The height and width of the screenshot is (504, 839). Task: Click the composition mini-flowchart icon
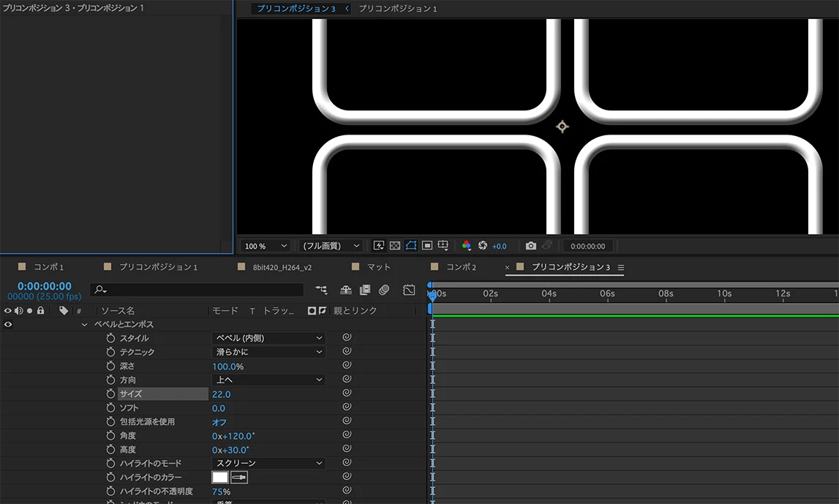tap(321, 290)
